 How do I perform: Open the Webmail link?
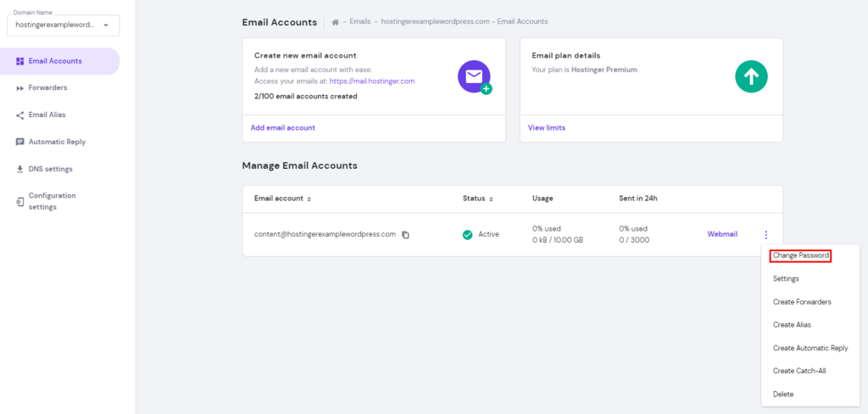(x=722, y=234)
